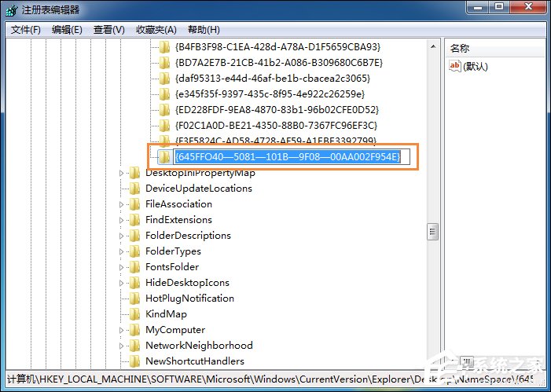The image size is (551, 392).
Task: Open the 查看(V) menu
Action: tap(109, 30)
